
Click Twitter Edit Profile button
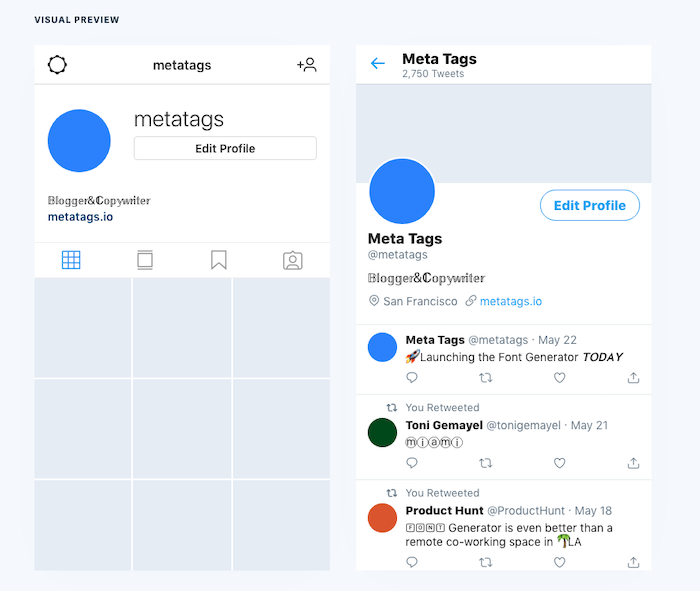[589, 205]
